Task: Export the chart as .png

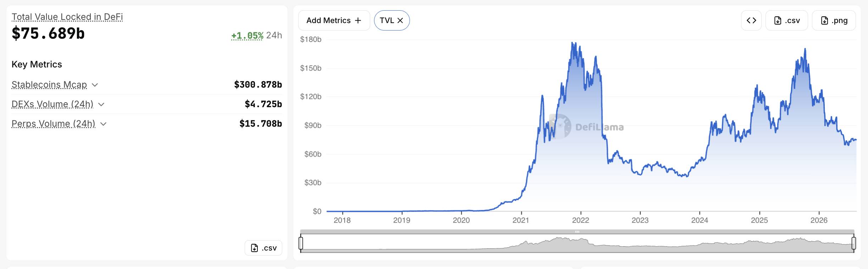Action: 834,21
